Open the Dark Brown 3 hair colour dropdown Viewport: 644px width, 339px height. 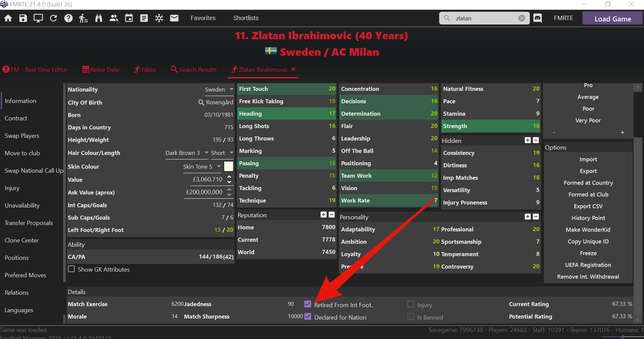point(187,153)
